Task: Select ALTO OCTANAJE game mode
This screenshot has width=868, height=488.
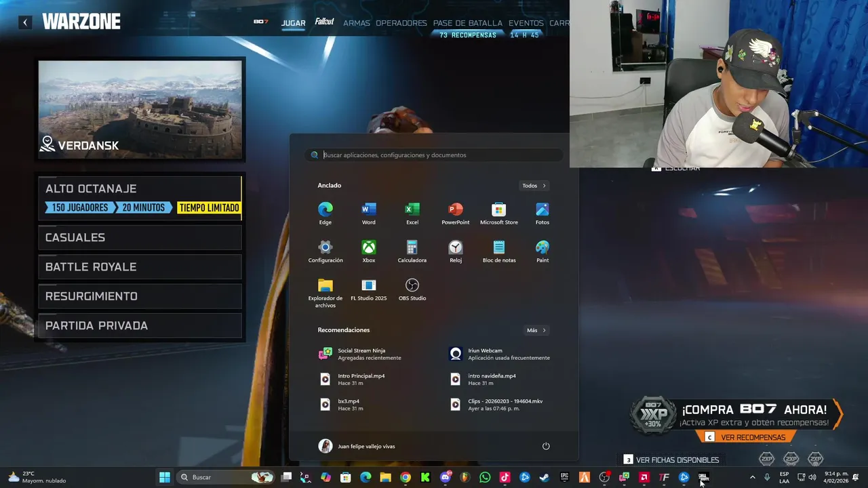Action: coord(140,198)
